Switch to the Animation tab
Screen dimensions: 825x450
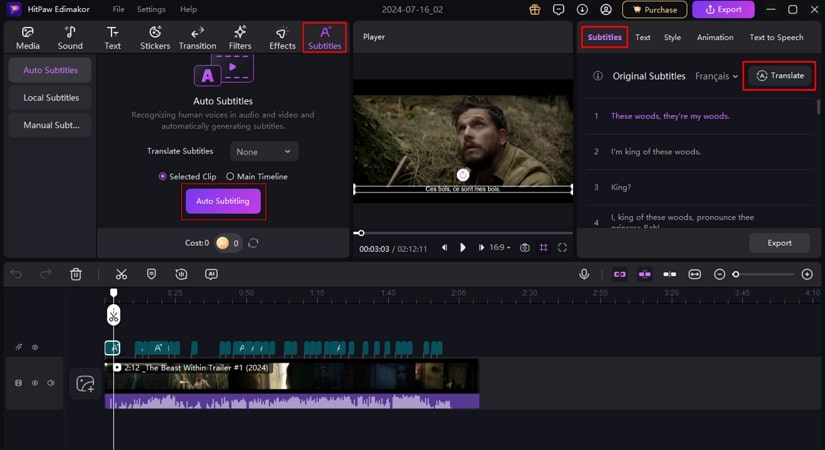click(715, 37)
